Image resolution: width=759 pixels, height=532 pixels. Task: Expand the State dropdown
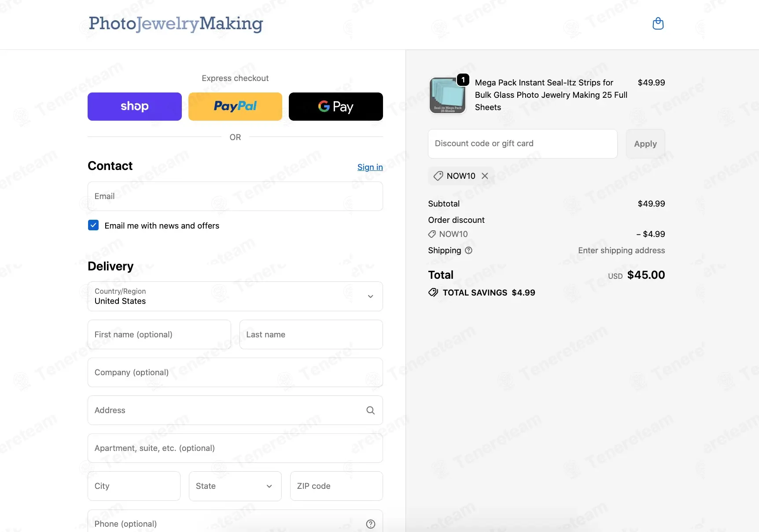[235, 486]
